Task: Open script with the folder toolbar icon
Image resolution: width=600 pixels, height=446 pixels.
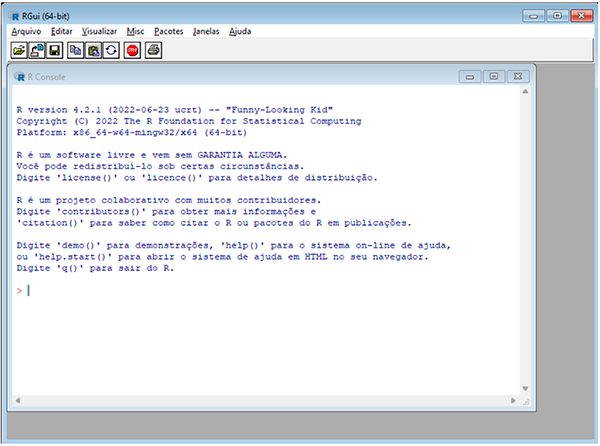Action: point(19,50)
